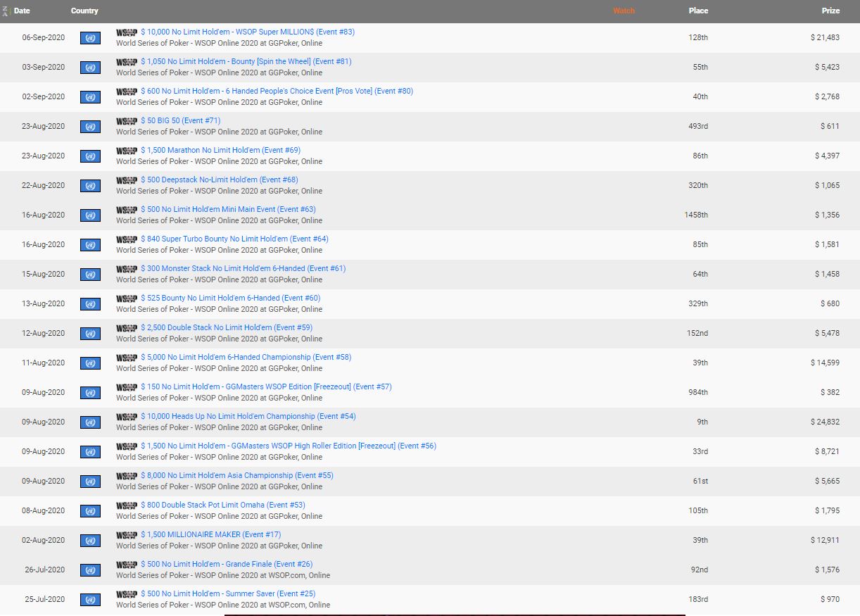Sort by the Place column header

pos(698,11)
